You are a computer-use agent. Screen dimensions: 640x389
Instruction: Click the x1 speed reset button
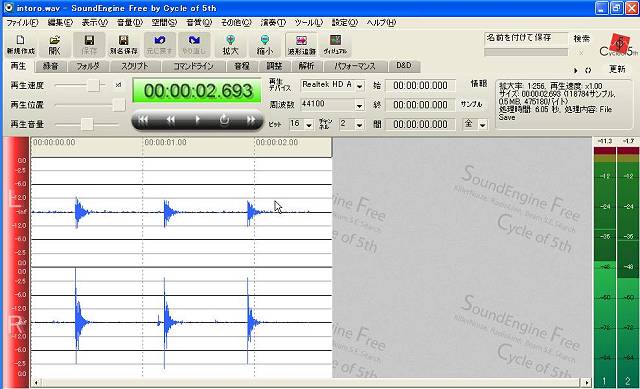[x=118, y=85]
